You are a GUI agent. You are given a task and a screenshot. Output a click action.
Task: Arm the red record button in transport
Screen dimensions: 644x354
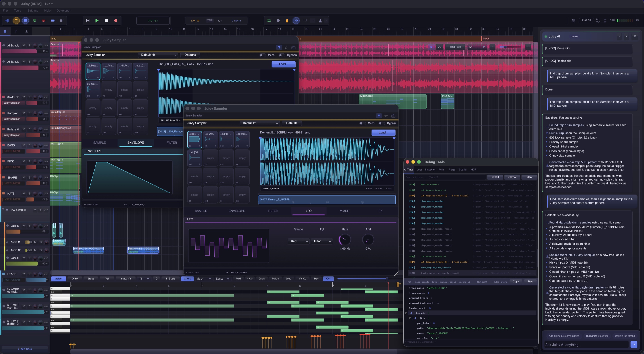coord(116,21)
